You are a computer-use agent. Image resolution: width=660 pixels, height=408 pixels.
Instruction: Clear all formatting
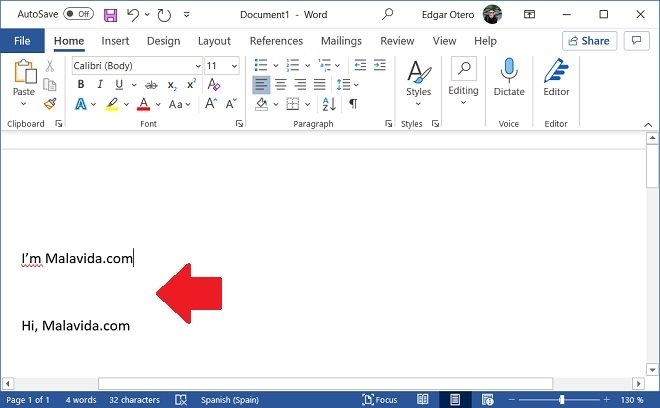pyautogui.click(x=213, y=85)
